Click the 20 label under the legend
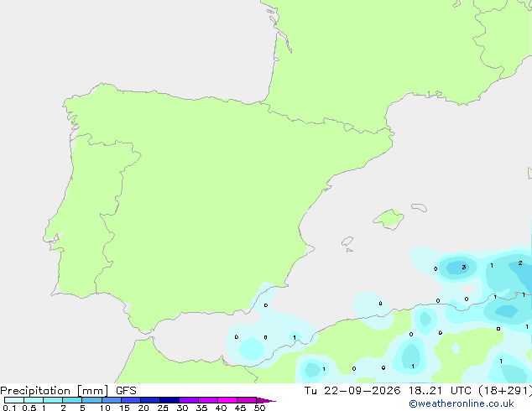 pyautogui.click(x=143, y=408)
